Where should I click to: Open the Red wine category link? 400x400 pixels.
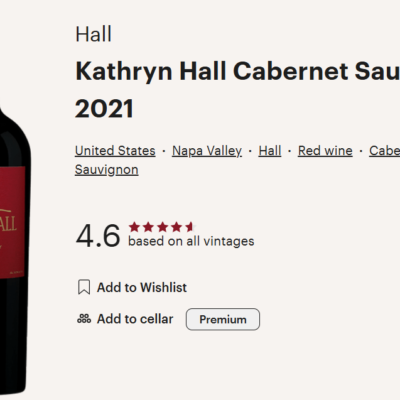coord(325,151)
